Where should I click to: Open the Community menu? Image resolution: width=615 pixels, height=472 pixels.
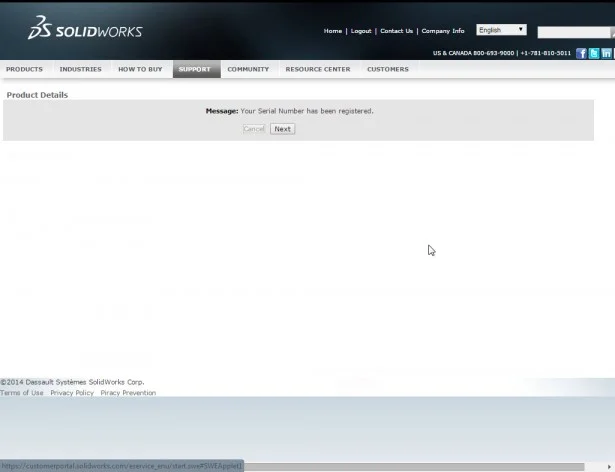pos(248,69)
